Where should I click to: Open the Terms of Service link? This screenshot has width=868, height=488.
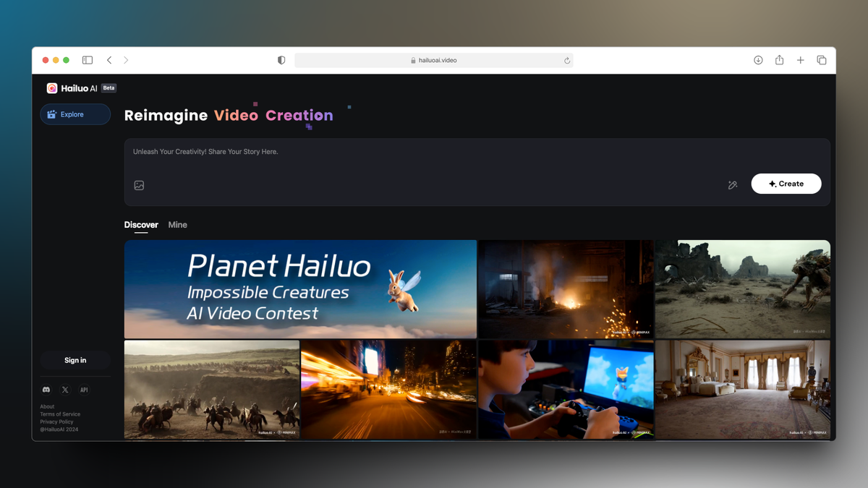pos(60,414)
